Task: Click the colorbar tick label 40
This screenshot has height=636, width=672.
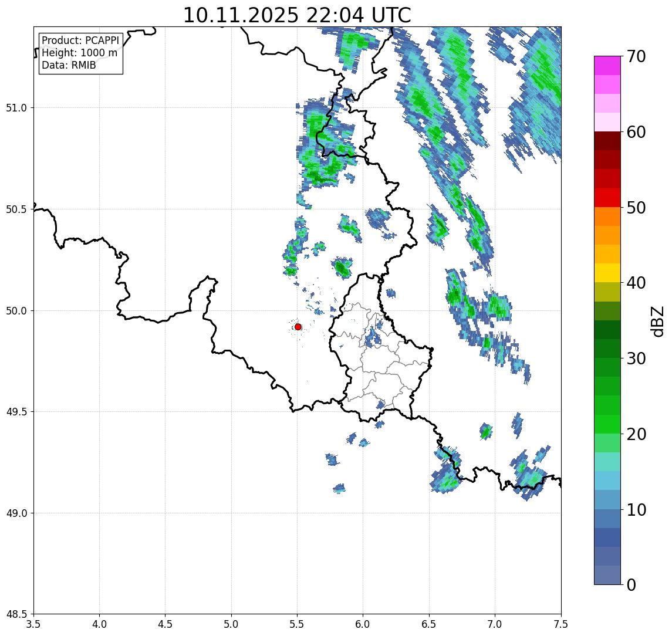Action: [x=636, y=283]
